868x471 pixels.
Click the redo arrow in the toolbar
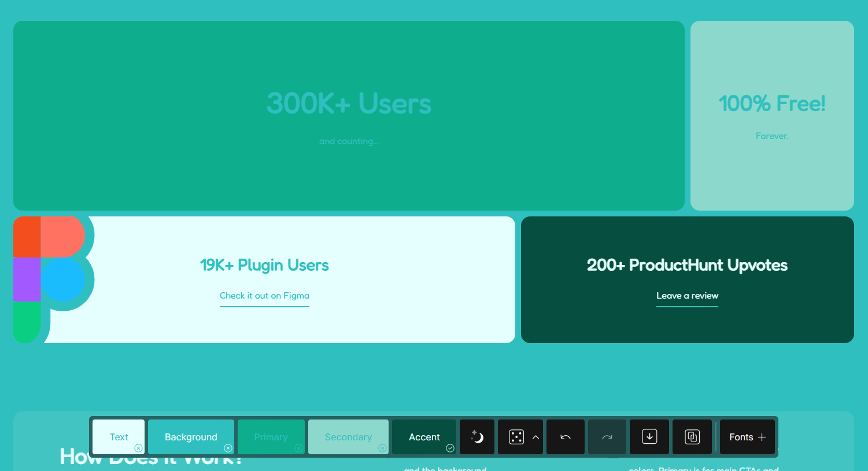tap(607, 437)
